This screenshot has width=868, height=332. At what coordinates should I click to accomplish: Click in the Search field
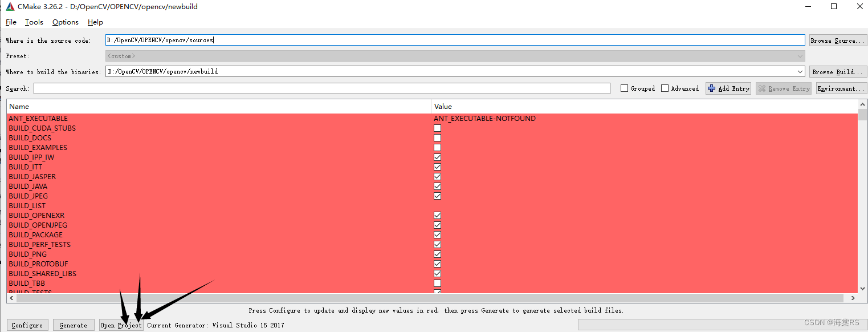coord(322,88)
